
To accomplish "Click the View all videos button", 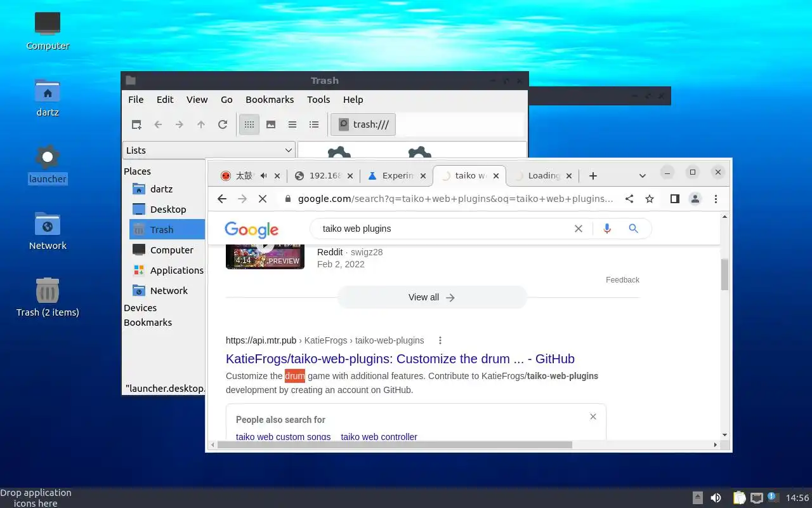I will [x=432, y=297].
